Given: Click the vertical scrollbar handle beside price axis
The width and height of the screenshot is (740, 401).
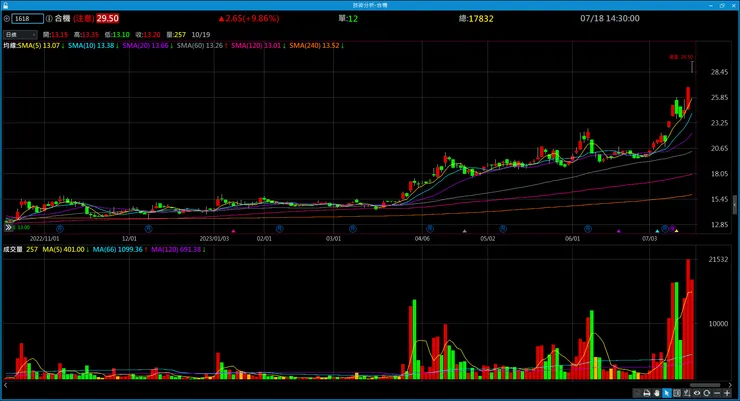Looking at the screenshot, I should pos(734,205).
